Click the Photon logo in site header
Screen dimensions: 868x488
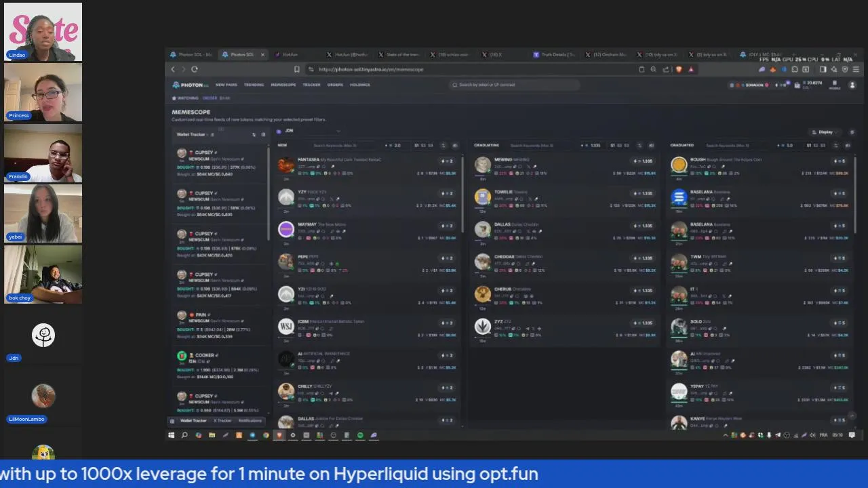click(x=190, y=85)
